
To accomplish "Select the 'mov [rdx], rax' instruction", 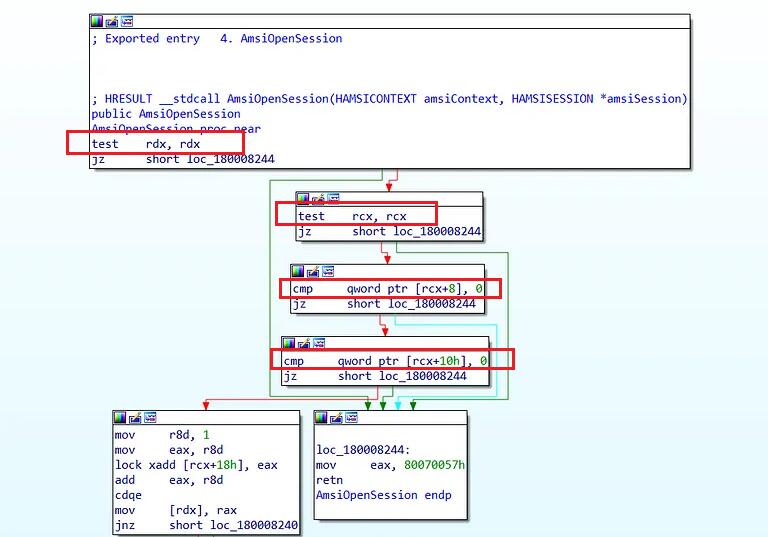I will 176,511.
